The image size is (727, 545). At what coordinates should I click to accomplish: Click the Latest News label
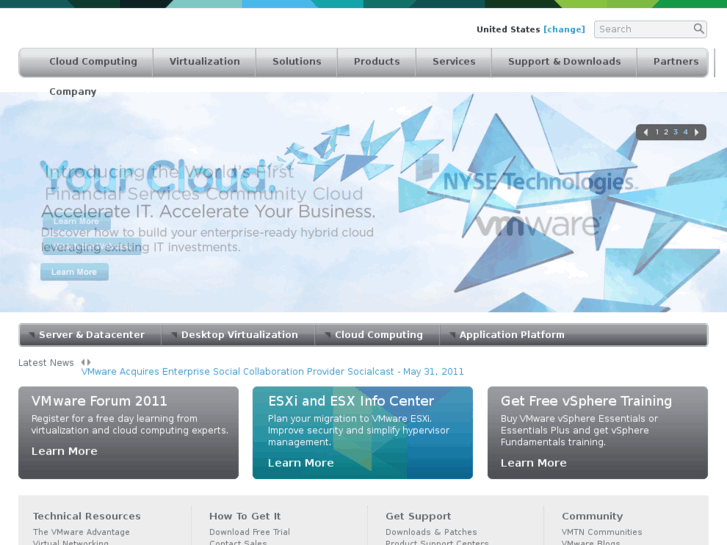pos(46,363)
